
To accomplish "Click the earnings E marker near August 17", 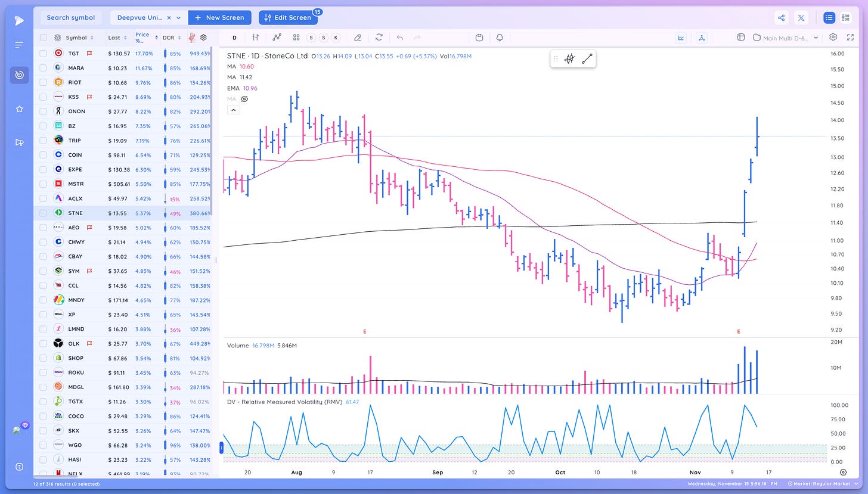I will click(365, 331).
